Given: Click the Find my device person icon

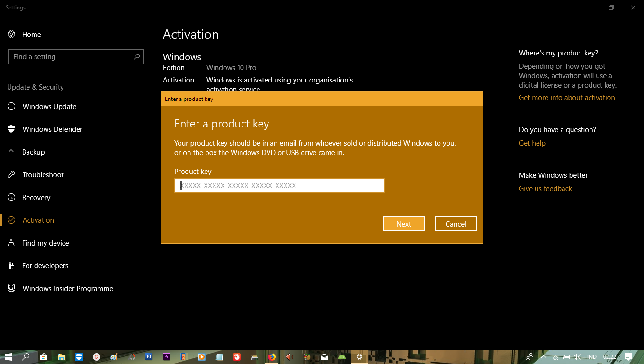Looking at the screenshot, I should coord(11,243).
